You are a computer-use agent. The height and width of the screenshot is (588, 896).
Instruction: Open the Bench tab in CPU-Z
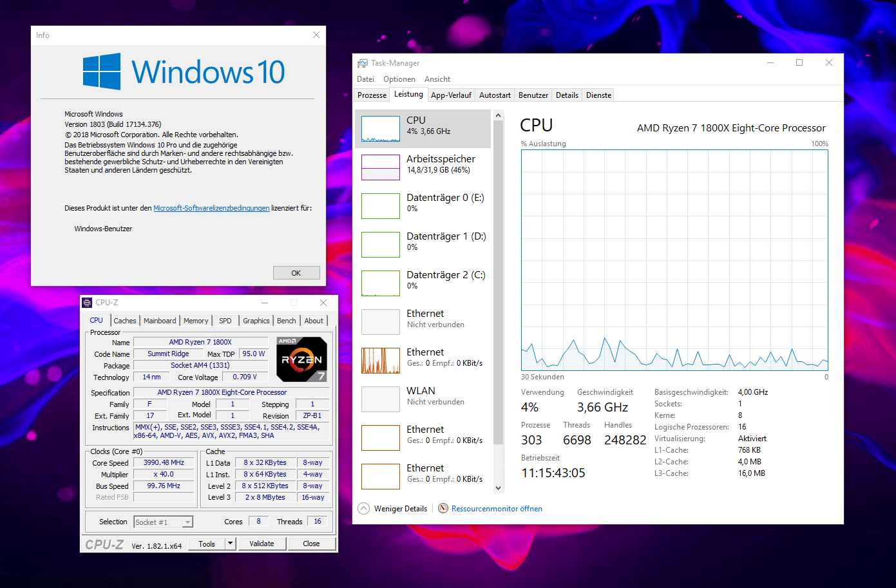click(287, 321)
